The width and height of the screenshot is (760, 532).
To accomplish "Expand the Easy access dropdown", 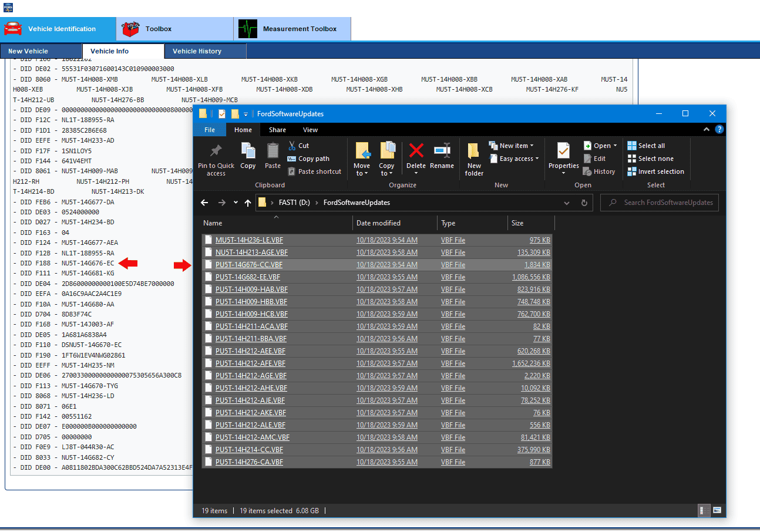I will 514,158.
